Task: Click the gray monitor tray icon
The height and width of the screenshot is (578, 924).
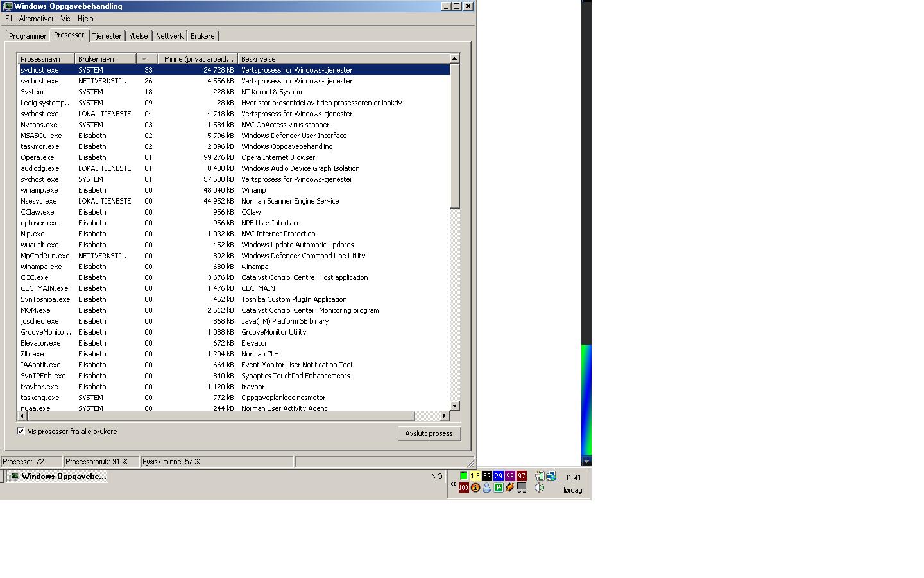Action: (521, 487)
